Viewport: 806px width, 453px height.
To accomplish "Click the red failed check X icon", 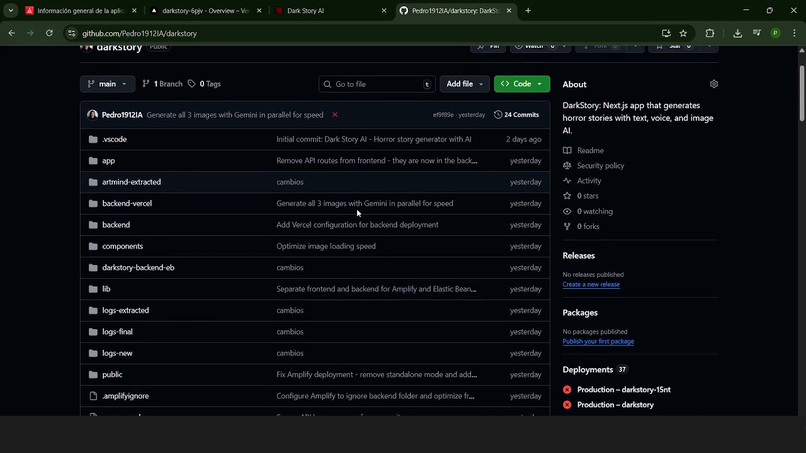I will tap(335, 115).
